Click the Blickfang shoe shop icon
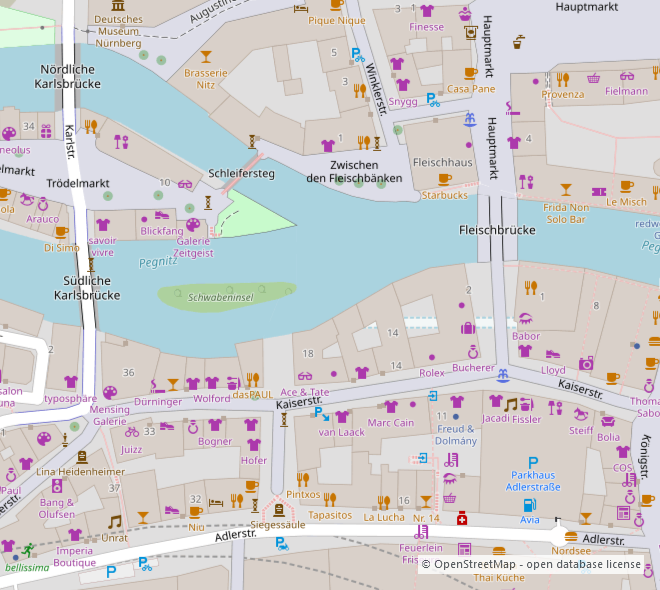Viewport: 660px width, 590px height. (x=162, y=215)
